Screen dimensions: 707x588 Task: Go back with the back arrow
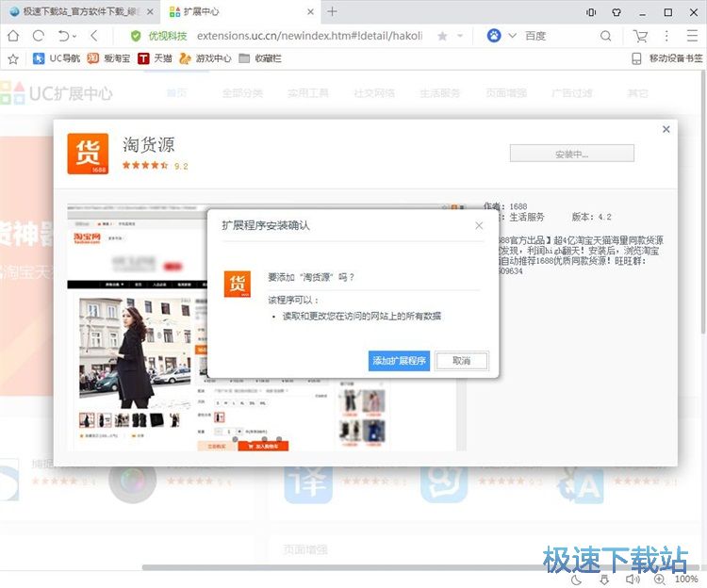click(94, 36)
